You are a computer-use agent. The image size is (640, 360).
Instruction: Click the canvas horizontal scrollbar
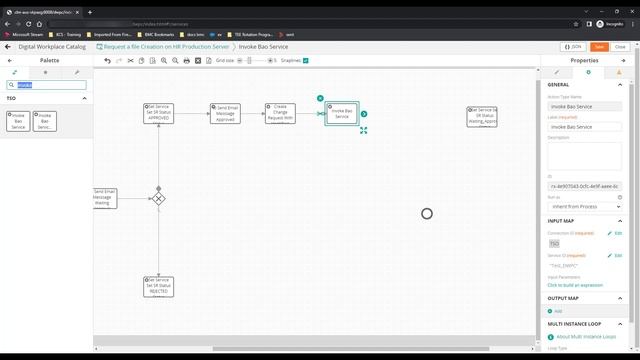click(x=351, y=349)
